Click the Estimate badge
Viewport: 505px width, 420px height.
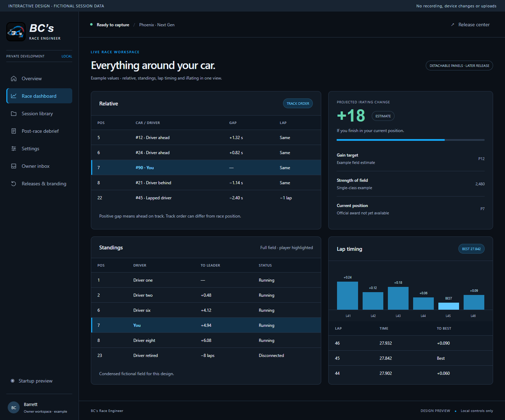(x=383, y=116)
